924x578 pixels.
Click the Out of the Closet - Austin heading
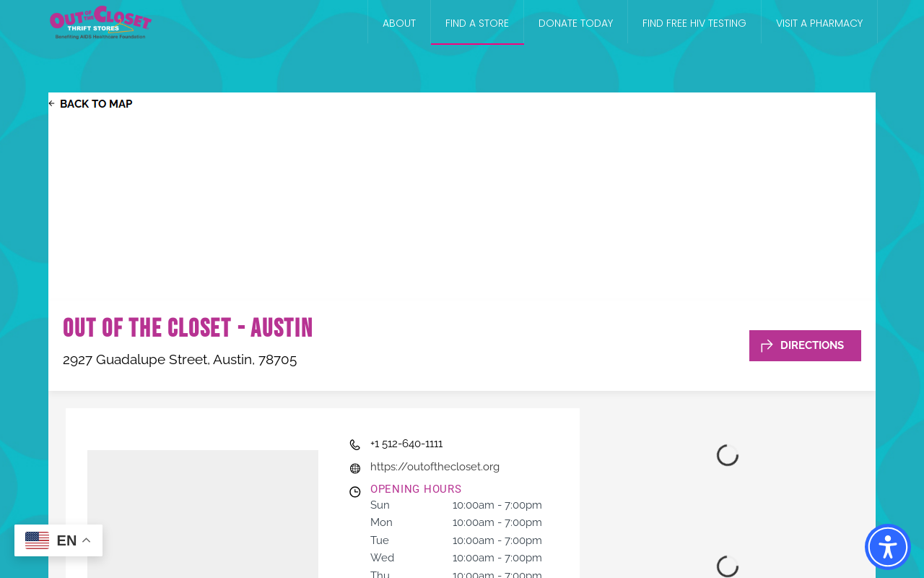(188, 328)
